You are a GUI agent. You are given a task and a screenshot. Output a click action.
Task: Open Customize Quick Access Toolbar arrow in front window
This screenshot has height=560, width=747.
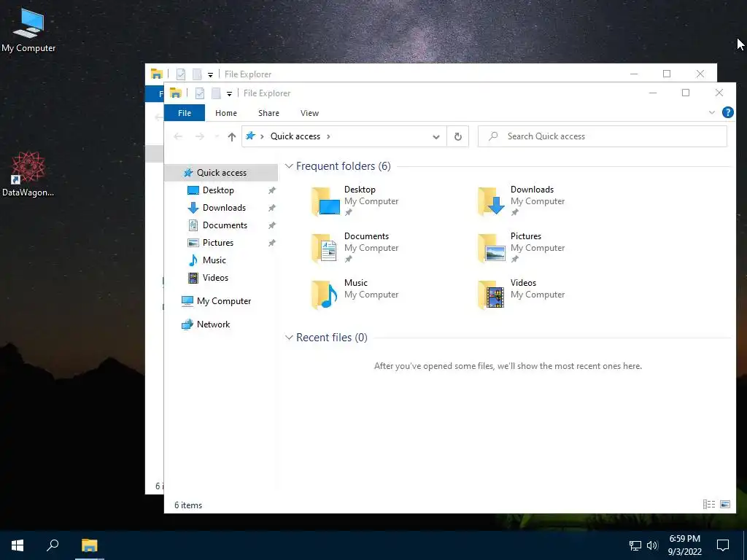click(x=229, y=94)
